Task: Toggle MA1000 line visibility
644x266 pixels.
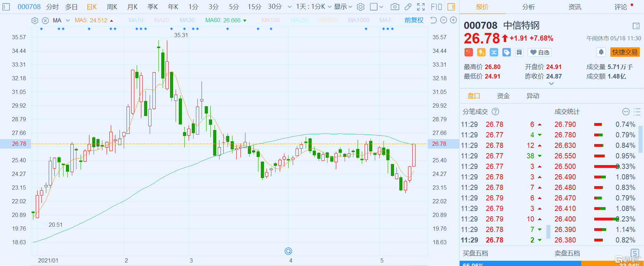Action: pos(359,20)
